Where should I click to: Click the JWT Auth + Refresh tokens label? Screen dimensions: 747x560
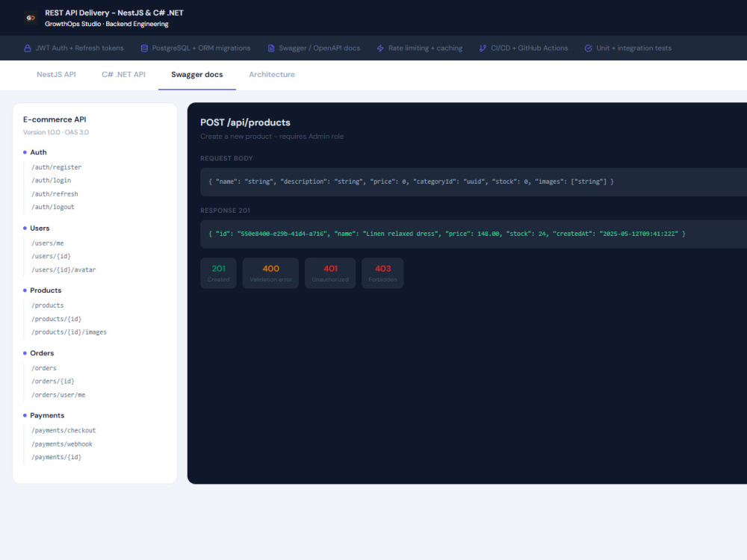(x=80, y=48)
